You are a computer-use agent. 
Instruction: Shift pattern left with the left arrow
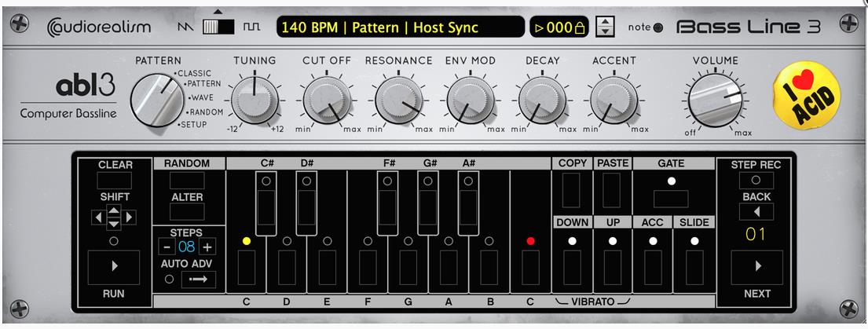pyautogui.click(x=98, y=218)
